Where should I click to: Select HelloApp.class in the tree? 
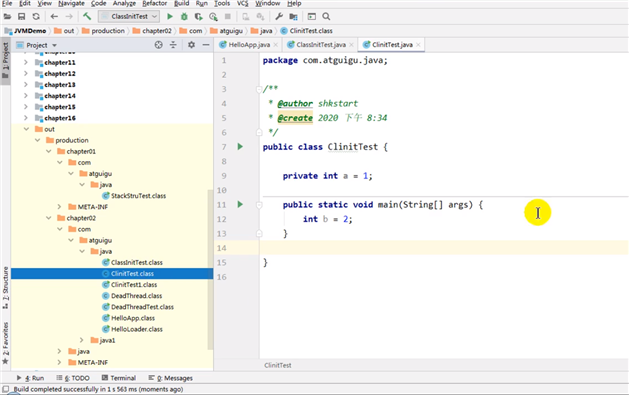(x=132, y=318)
